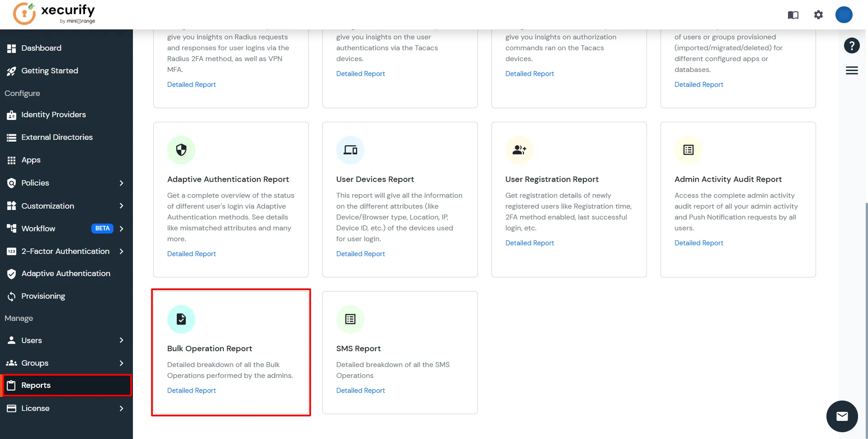
Task: Expand the License submenu
Action: (x=121, y=408)
